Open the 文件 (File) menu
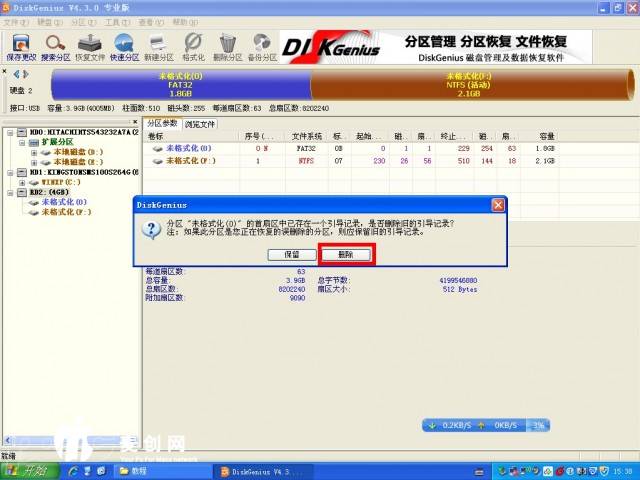640x480 pixels. [13, 21]
